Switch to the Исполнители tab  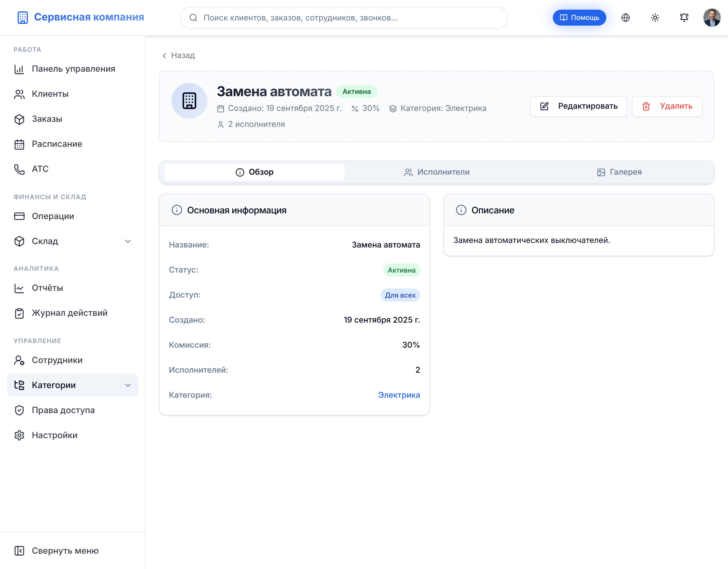coord(437,172)
